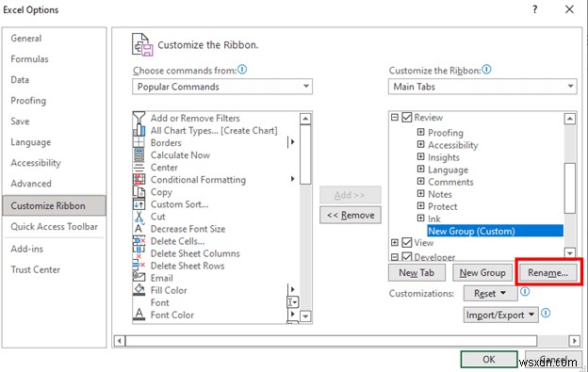Click the info icon next to Import/Export
The width and height of the screenshot is (588, 372).
click(546, 314)
